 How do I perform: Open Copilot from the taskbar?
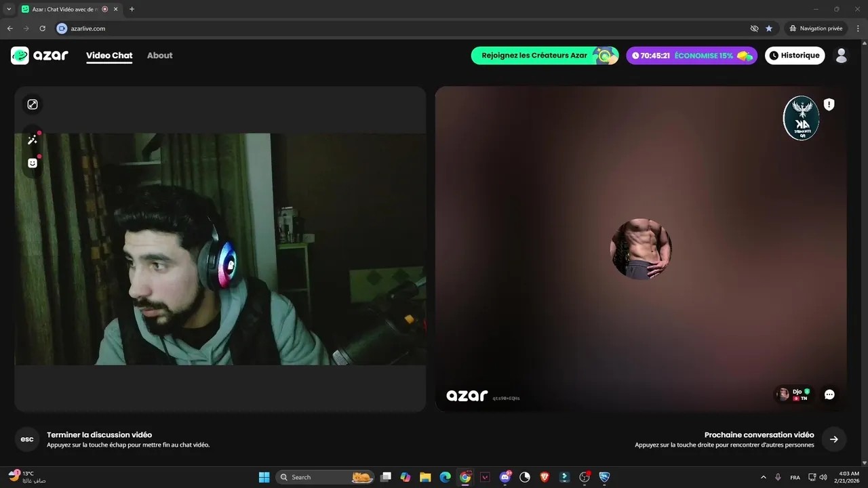406,477
